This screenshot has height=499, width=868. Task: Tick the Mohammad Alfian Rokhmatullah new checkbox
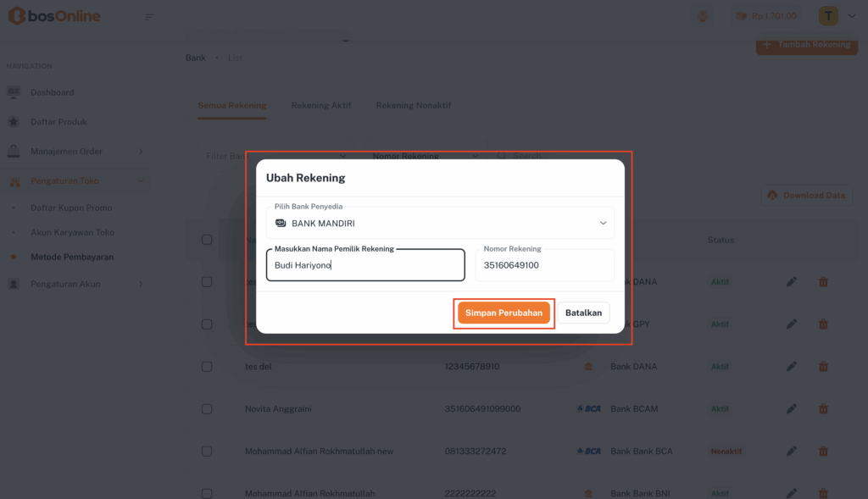coord(207,452)
